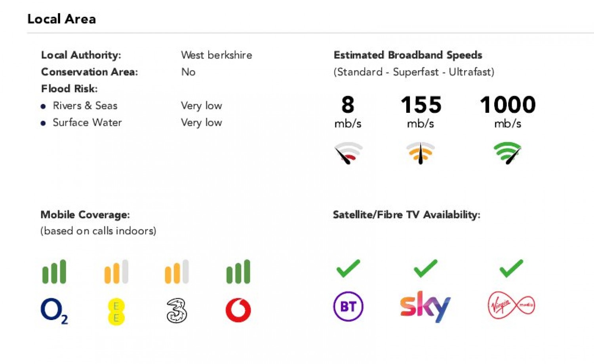Click the green checkmark above Virgin Media
The height and width of the screenshot is (364, 594).
coord(511,268)
